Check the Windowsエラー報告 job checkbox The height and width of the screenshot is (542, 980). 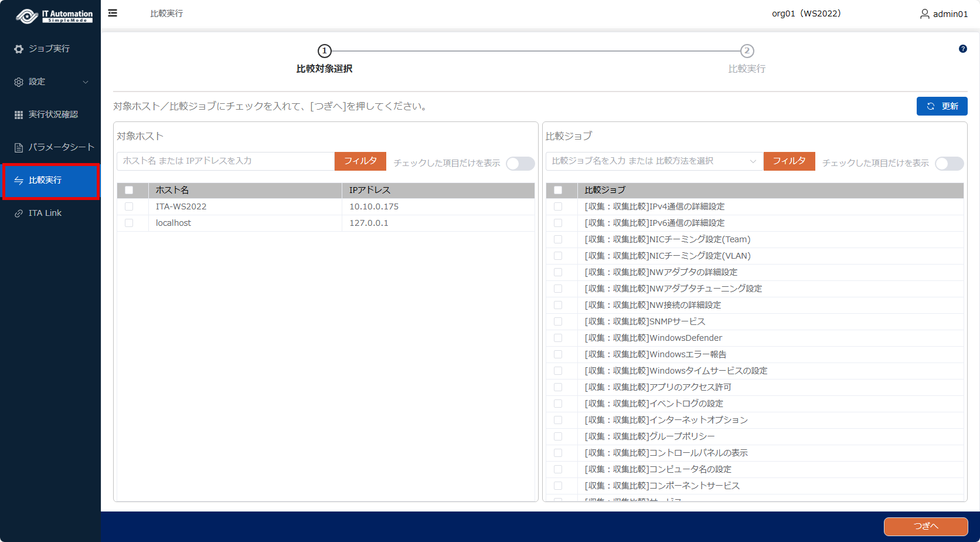click(558, 354)
